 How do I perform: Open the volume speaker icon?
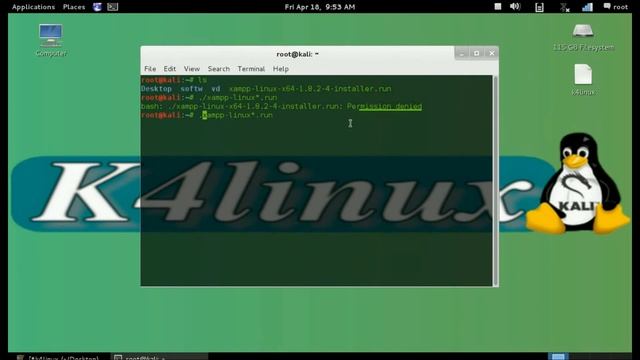point(515,7)
